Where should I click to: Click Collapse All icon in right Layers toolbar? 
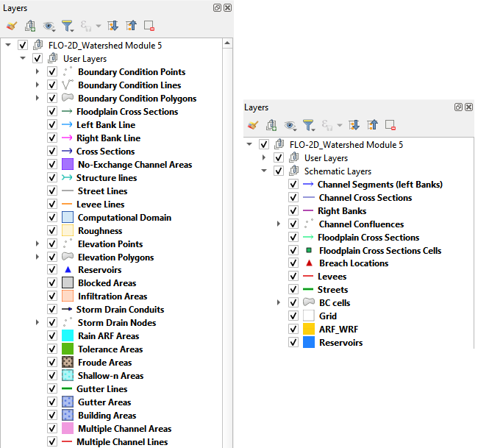coord(373,125)
